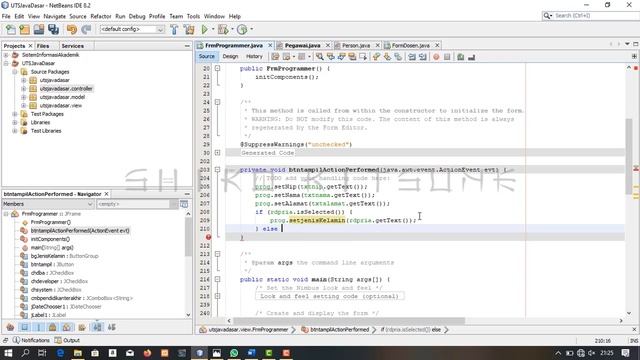Click the breakpoint marker on line 211

(x=208, y=237)
